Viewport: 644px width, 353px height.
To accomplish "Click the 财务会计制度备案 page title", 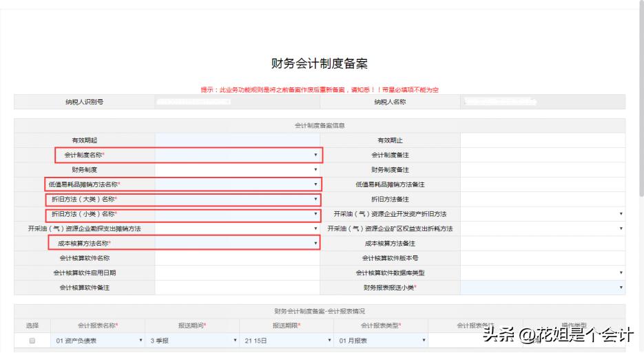I will point(319,63).
